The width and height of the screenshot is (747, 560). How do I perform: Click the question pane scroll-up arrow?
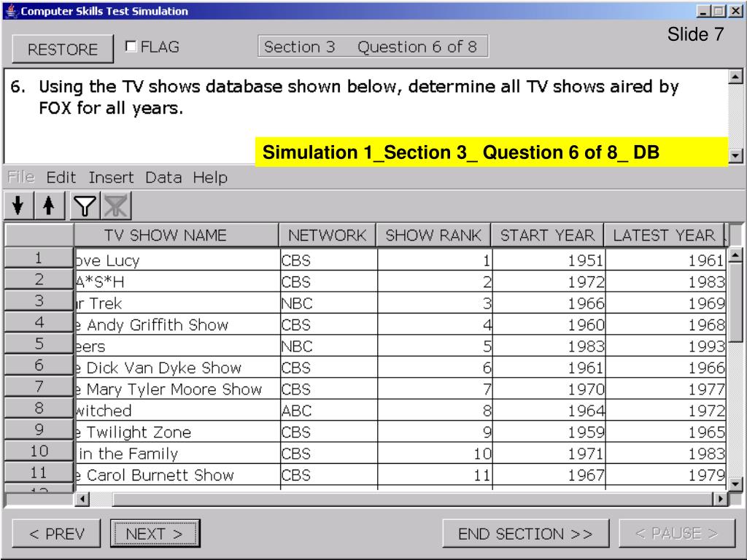[x=735, y=76]
